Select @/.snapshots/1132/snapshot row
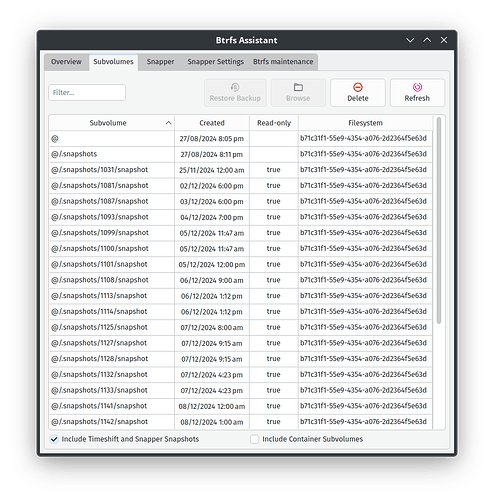The height and width of the screenshot is (500, 494). click(x=241, y=375)
